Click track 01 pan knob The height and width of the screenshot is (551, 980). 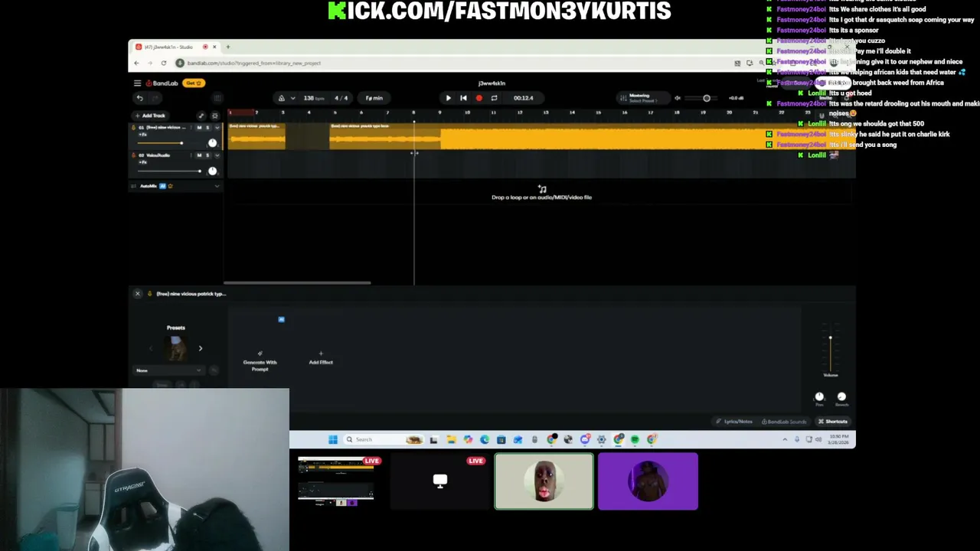[212, 143]
